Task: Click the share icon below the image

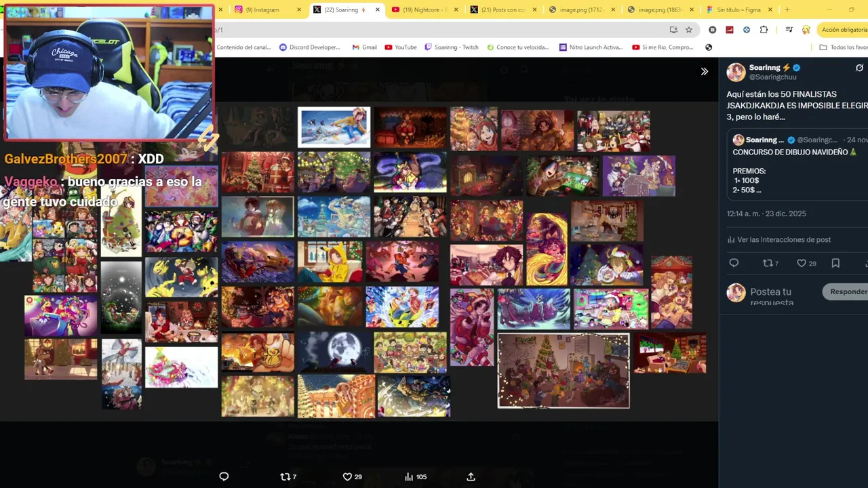Action: (x=471, y=476)
